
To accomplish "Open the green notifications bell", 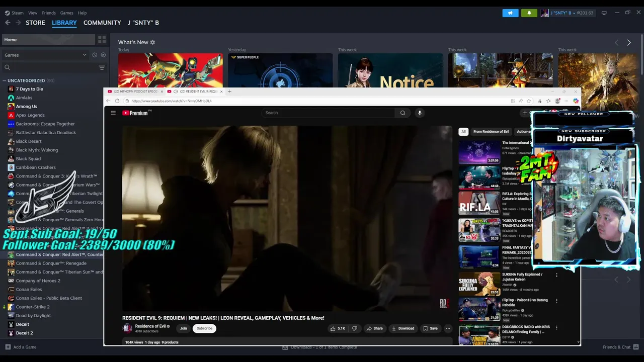I will tap(529, 13).
